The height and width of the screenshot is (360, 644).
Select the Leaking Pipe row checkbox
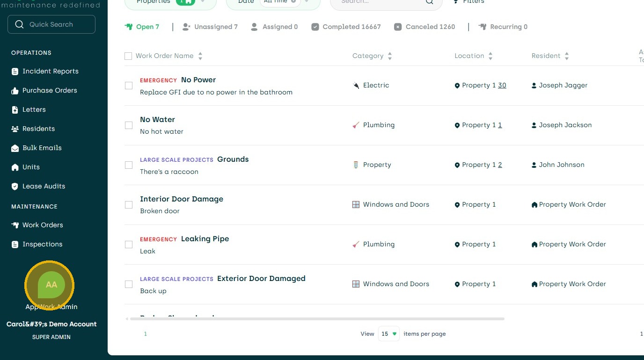(x=129, y=245)
